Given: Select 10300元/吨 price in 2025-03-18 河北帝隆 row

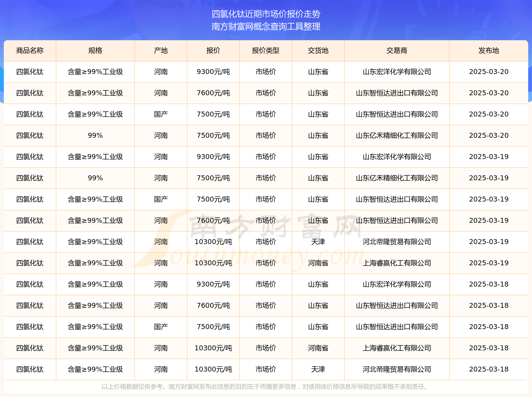Looking at the screenshot, I should [x=213, y=369].
